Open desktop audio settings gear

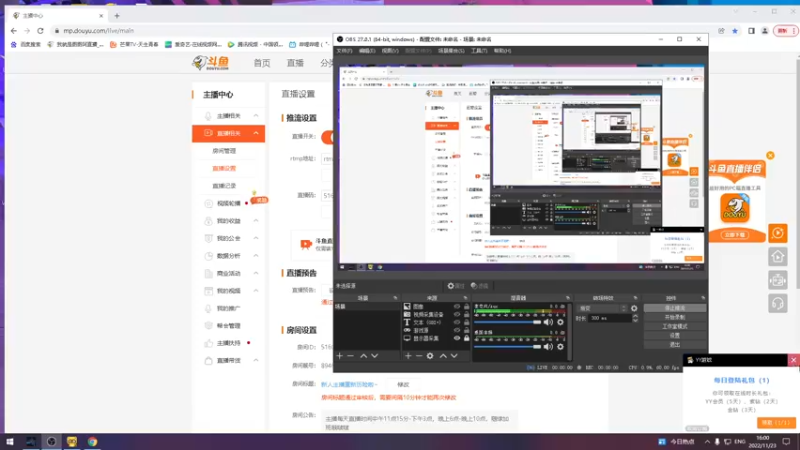pyautogui.click(x=560, y=347)
